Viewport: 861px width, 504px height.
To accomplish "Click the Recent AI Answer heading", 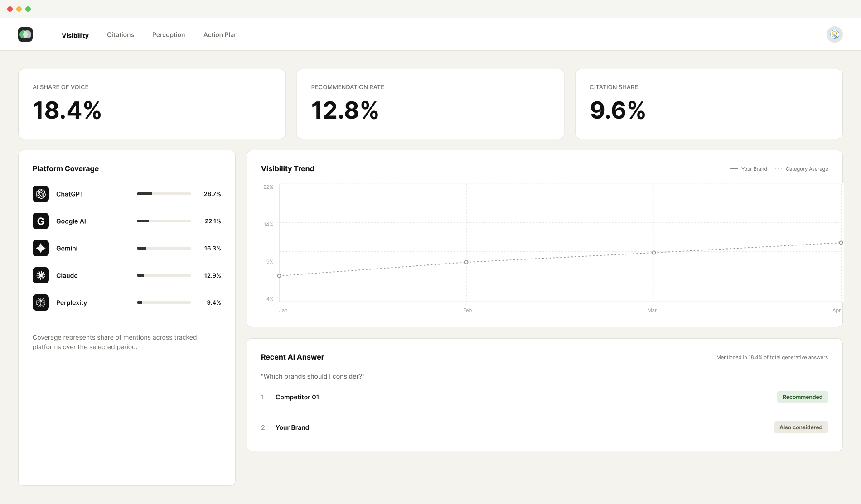I will tap(293, 357).
